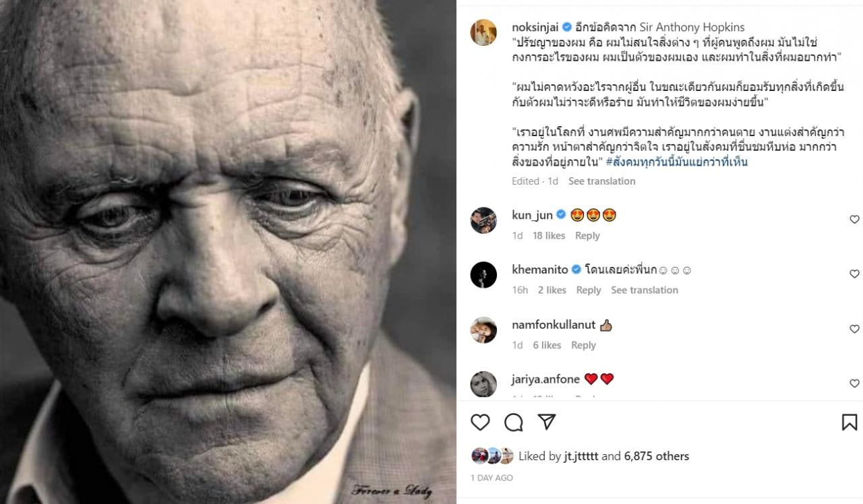Like kun_jun's comment with the heart

coord(854,219)
